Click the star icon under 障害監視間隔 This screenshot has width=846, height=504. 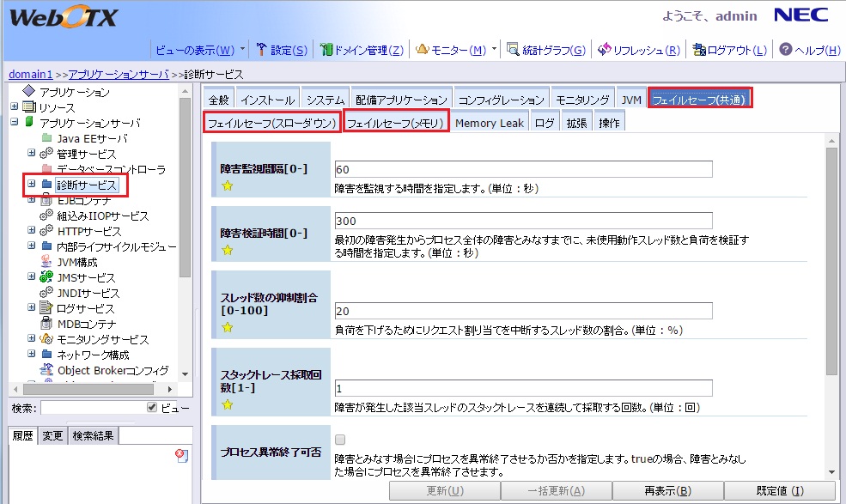(x=228, y=185)
